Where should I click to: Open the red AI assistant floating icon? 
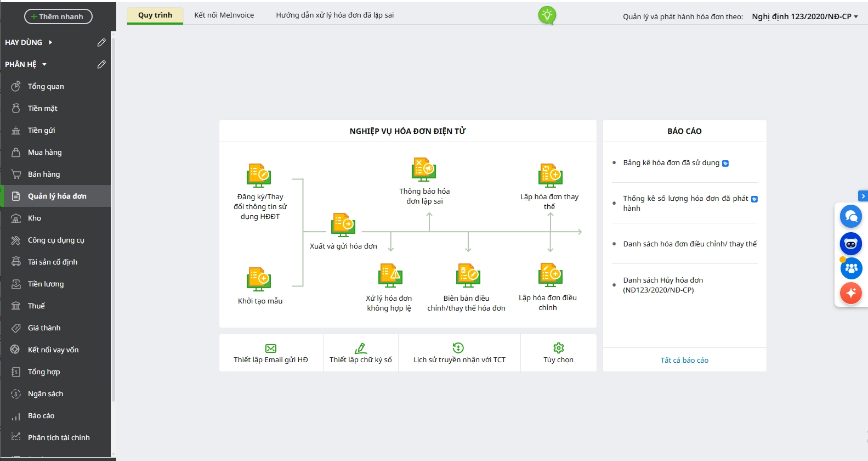coord(850,293)
